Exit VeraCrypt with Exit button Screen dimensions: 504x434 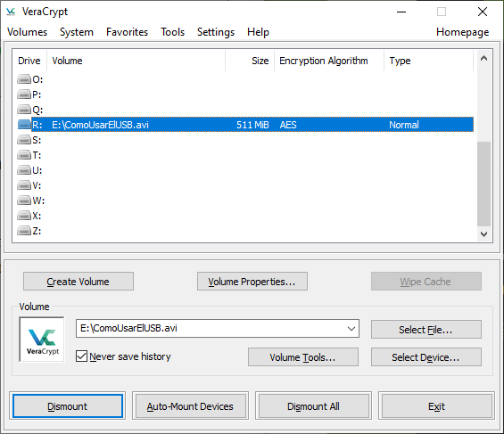(436, 406)
